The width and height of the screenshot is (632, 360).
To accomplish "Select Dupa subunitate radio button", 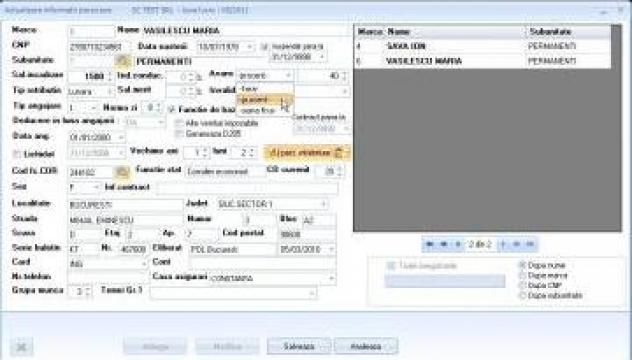I will [x=522, y=295].
